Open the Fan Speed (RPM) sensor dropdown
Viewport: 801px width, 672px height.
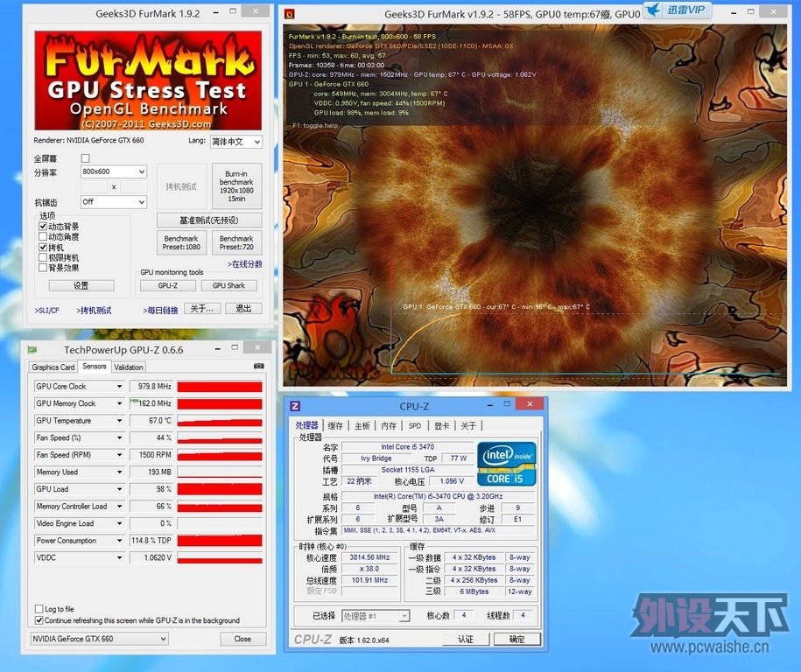click(x=119, y=455)
